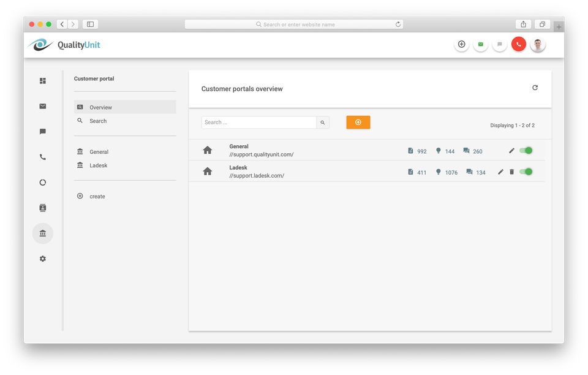Open the configuration gear icon in sidebar

coord(43,259)
